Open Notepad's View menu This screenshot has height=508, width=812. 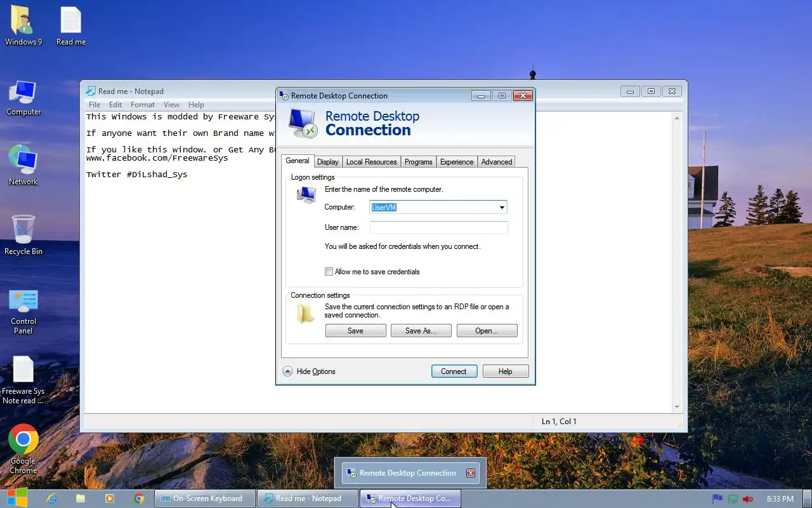click(x=171, y=105)
